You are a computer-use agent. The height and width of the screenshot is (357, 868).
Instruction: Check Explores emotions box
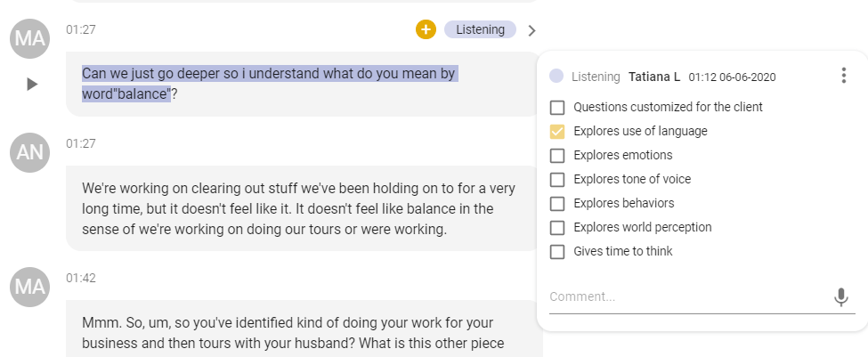[x=557, y=156]
